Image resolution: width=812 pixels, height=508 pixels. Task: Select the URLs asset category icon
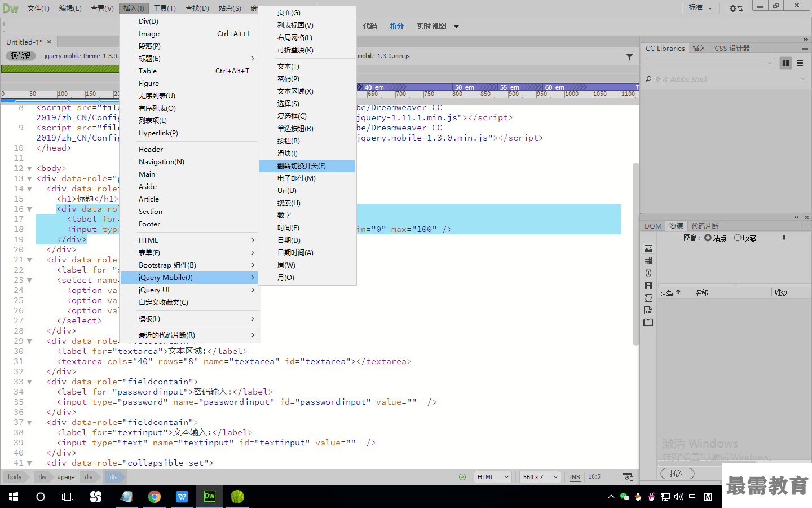coord(648,273)
